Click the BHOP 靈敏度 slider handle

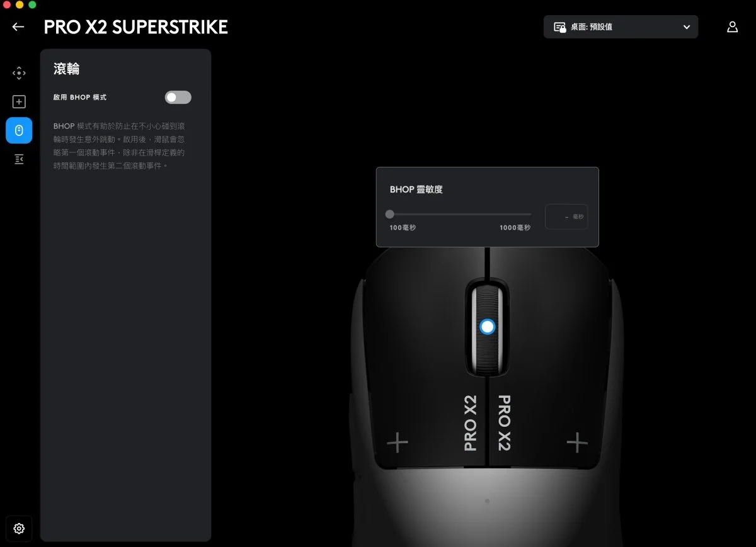(x=390, y=214)
